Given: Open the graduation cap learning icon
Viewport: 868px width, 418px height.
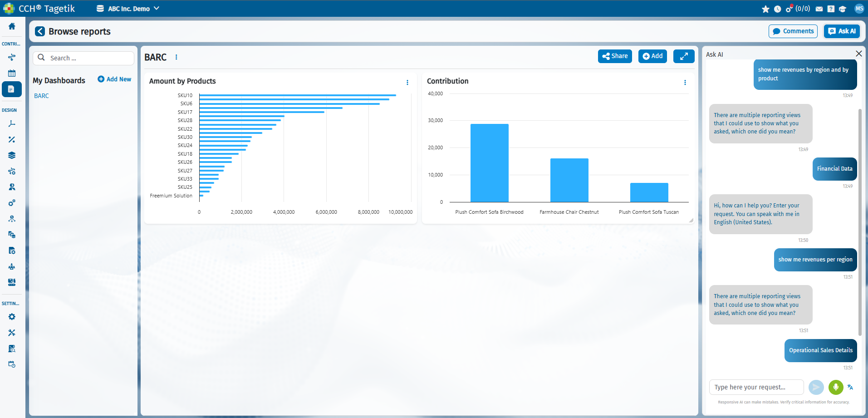Looking at the screenshot, I should pyautogui.click(x=843, y=9).
